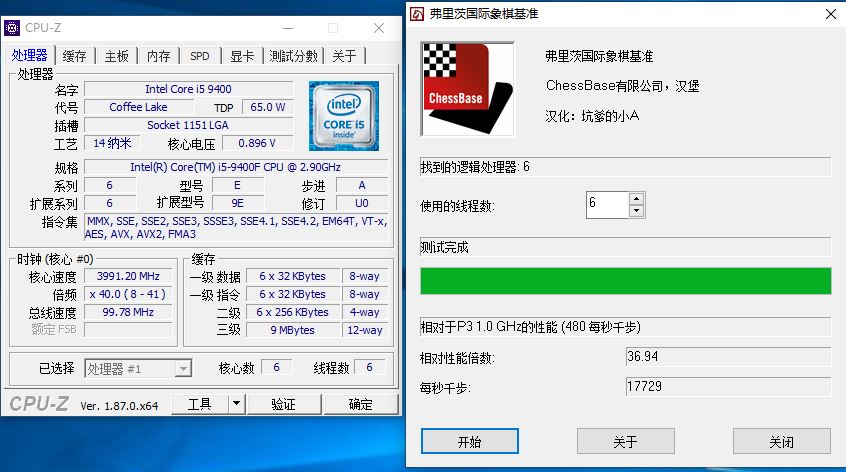Screen dimensions: 846x472
Task: Decrease thread count with down arrow
Action: (x=637, y=211)
